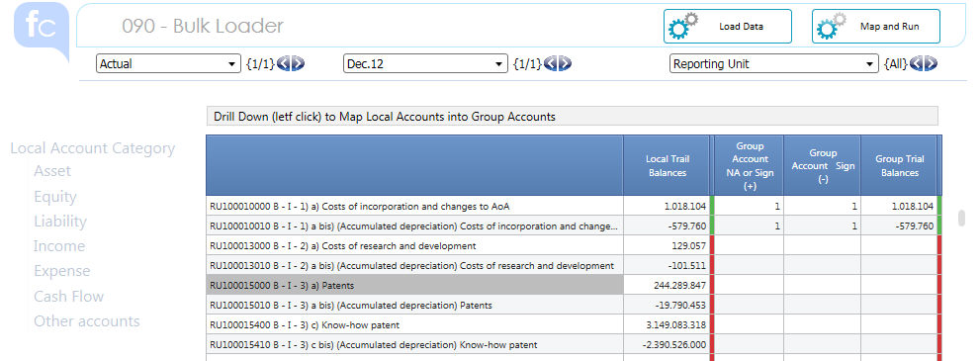Drill down on RU100010010 Accumulated depreciation row
Image resolution: width=980 pixels, height=361 pixels.
click(x=415, y=226)
